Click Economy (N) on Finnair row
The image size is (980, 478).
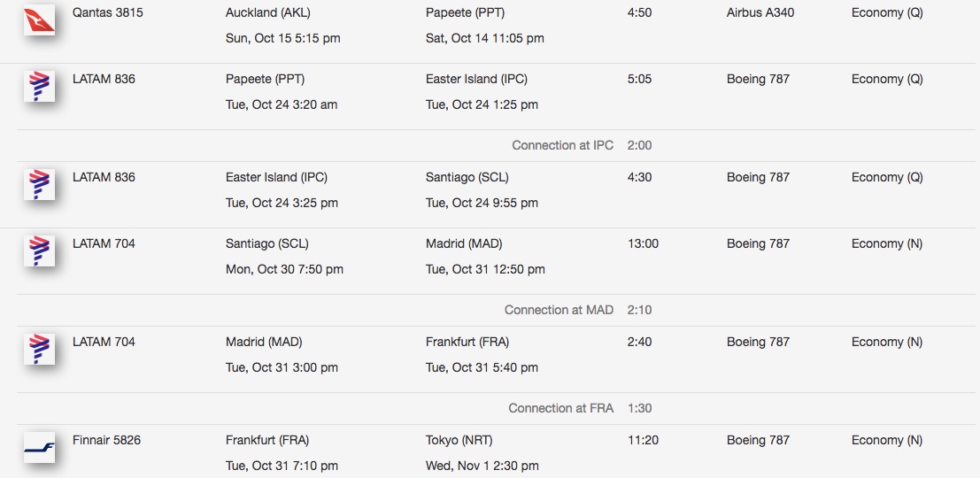tap(887, 441)
